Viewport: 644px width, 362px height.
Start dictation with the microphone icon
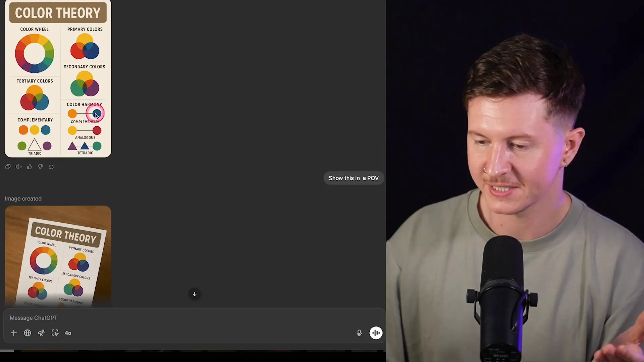coord(359,333)
